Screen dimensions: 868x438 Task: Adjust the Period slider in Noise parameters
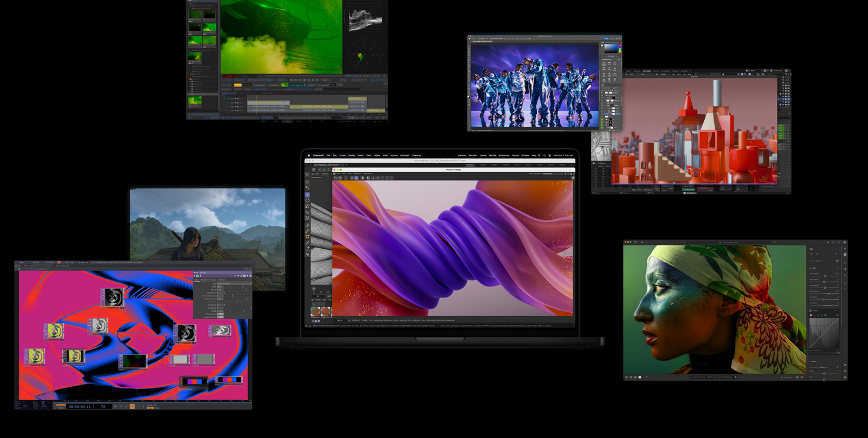[x=237, y=290]
